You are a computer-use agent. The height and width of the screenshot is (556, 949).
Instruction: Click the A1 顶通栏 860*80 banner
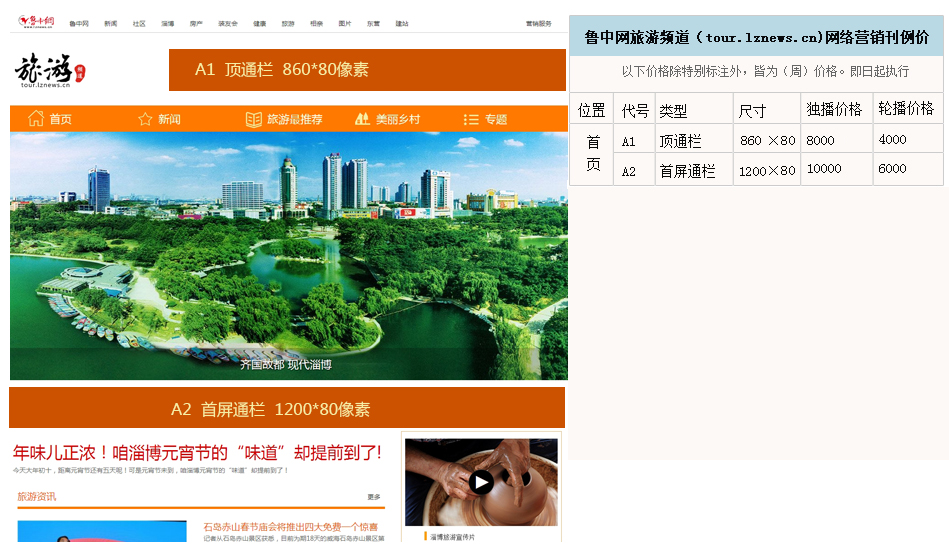click(x=367, y=70)
